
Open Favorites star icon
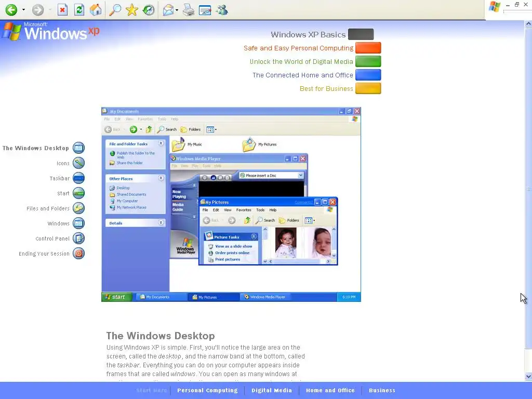pyautogui.click(x=131, y=10)
